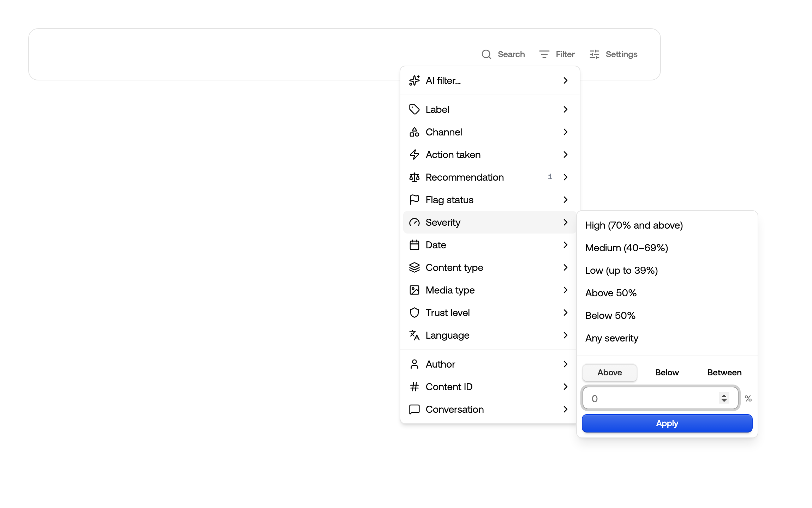Switch to the Below tab

(x=667, y=373)
